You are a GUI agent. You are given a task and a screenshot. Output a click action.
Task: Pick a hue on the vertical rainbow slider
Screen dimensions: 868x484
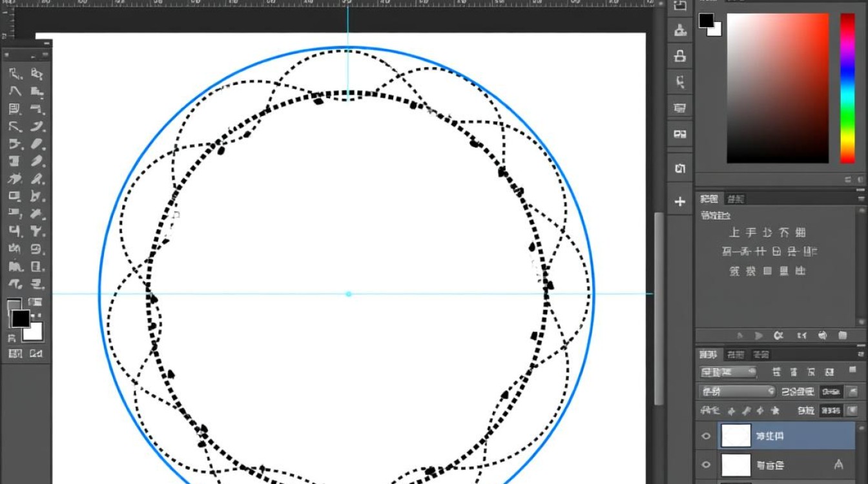(847, 87)
